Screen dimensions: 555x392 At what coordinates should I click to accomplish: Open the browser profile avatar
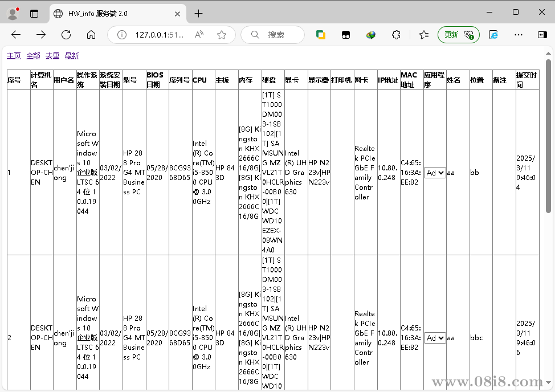13,13
